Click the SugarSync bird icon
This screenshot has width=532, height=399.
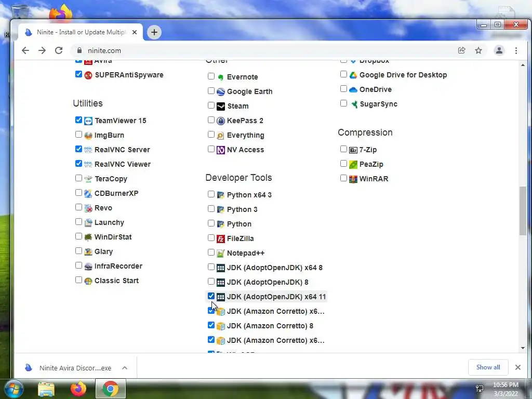[353, 104]
